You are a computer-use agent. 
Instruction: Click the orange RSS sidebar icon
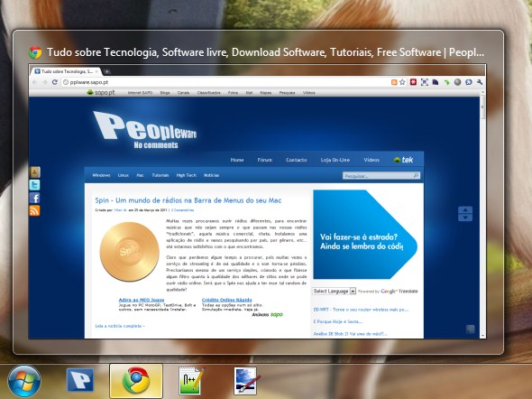34,210
